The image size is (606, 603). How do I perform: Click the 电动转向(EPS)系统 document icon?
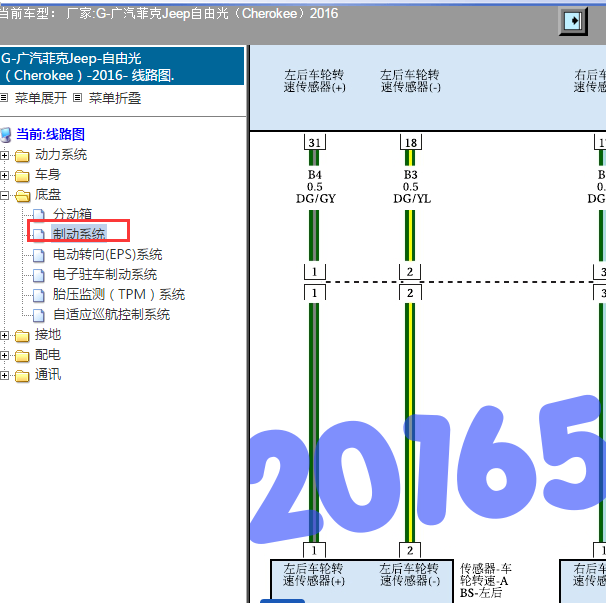click(39, 256)
